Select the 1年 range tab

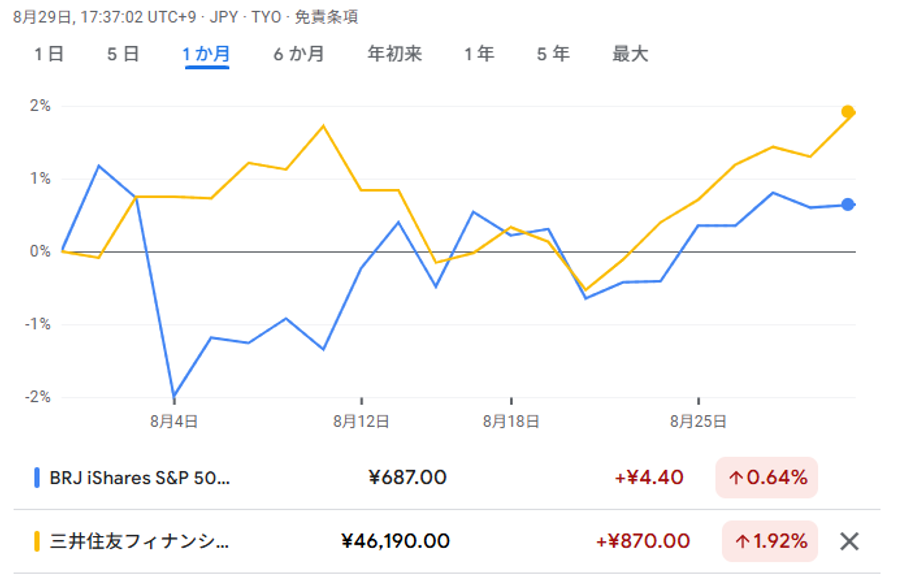pyautogui.click(x=479, y=54)
